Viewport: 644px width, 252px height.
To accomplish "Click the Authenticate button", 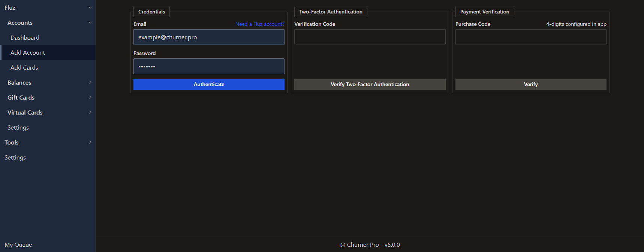I will 209,84.
